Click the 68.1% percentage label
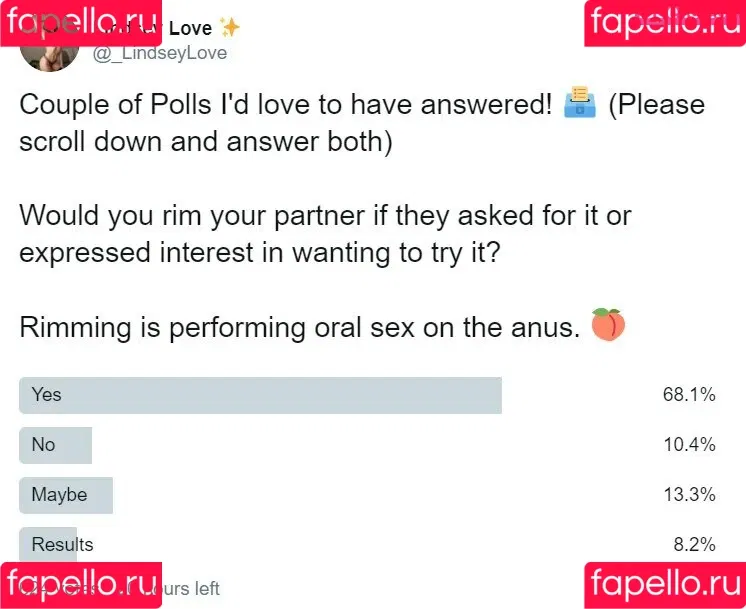 tap(689, 394)
